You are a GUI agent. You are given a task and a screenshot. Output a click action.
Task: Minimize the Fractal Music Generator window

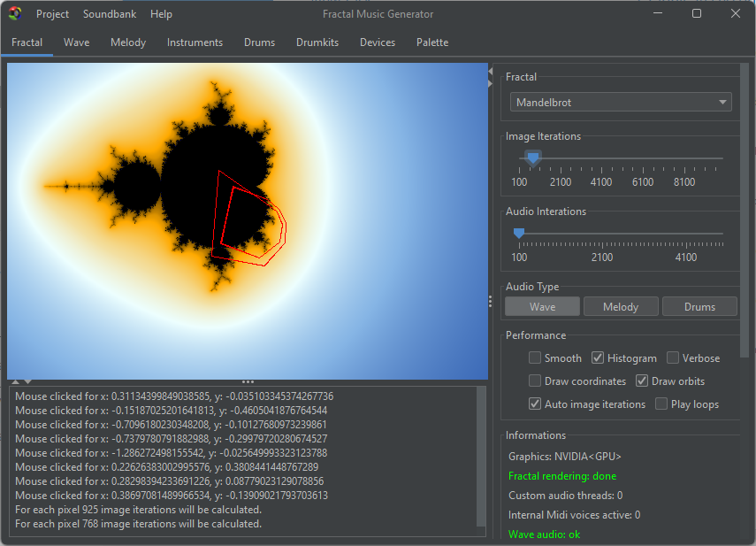pyautogui.click(x=658, y=13)
